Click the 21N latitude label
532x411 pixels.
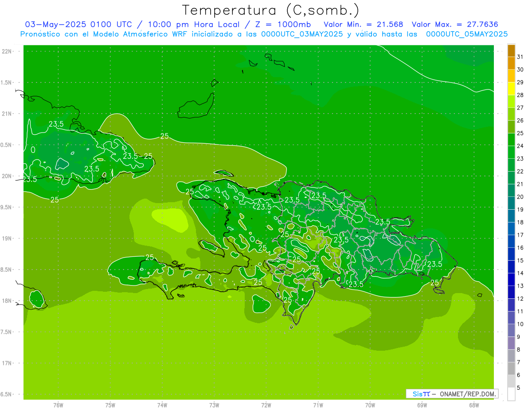click(7, 114)
